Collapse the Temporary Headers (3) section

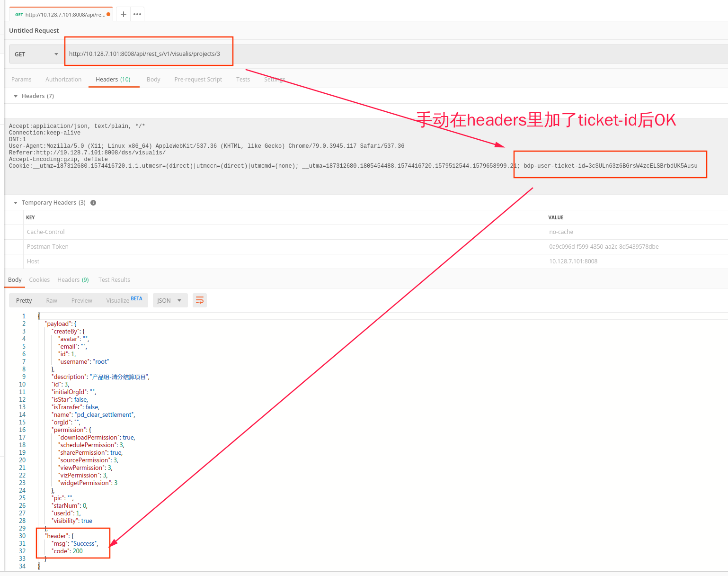(16, 203)
